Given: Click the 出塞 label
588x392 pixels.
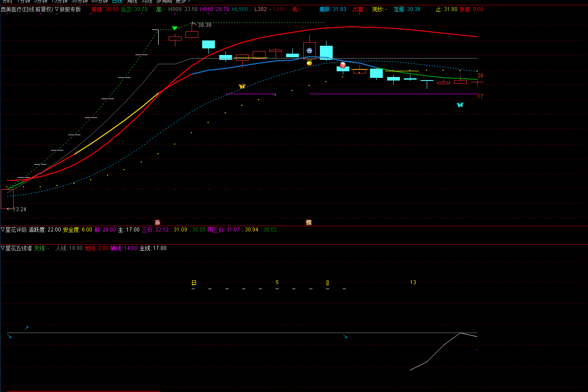Looking at the screenshot, I should [359, 9].
